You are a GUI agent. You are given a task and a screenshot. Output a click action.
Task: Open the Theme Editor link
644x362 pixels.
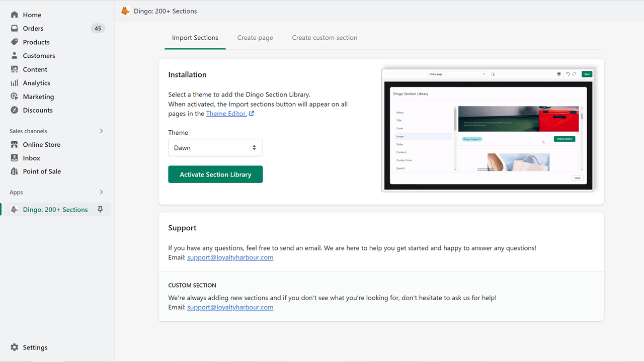pyautogui.click(x=226, y=113)
